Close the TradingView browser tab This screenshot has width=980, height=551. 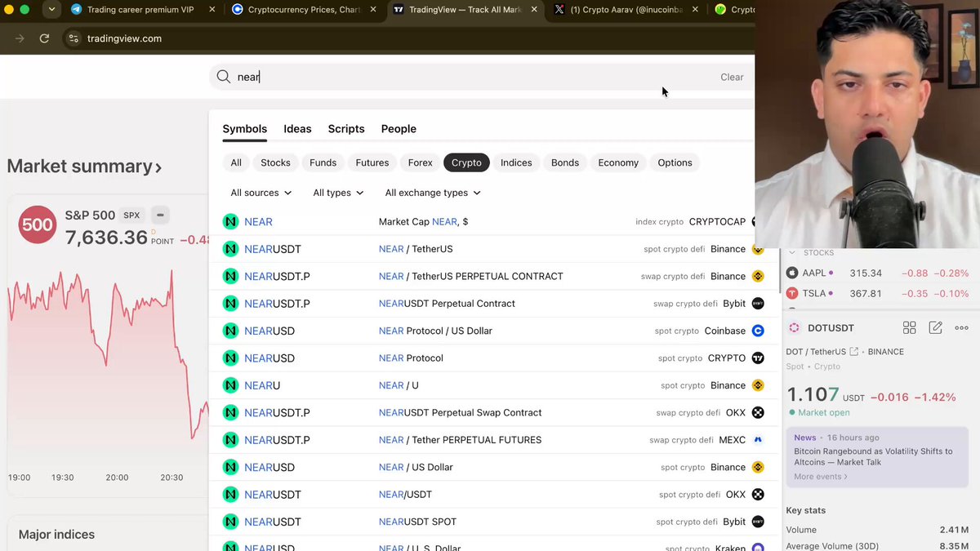click(x=533, y=10)
